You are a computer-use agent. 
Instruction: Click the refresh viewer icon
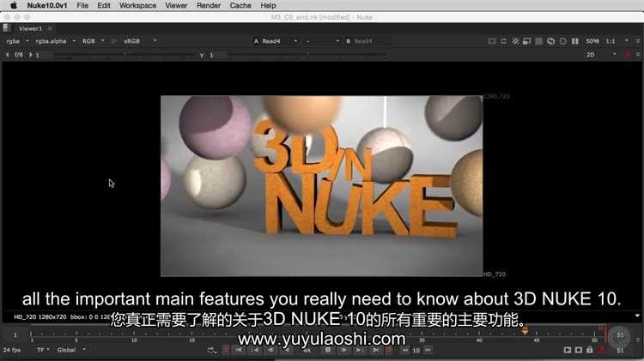tap(550, 41)
